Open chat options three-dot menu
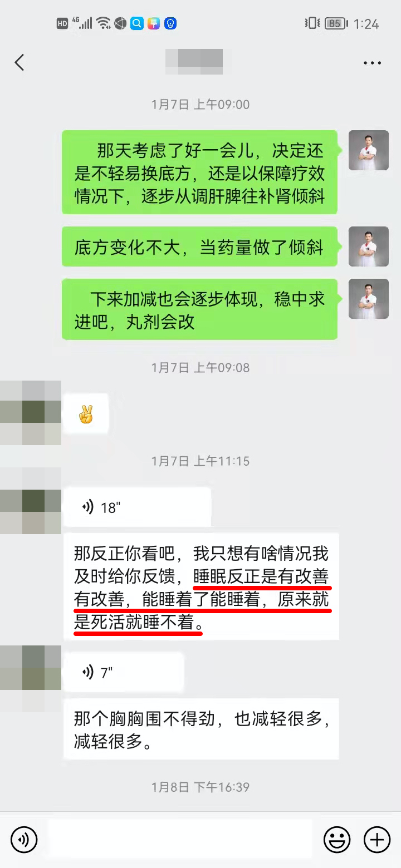The height and width of the screenshot is (868, 401). pos(372,63)
